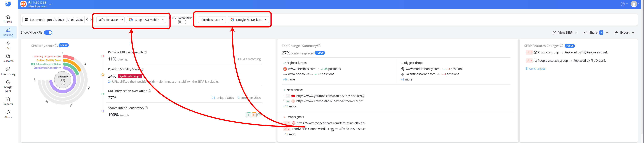Click the '3 URLs matching' value
Image resolution: width=644 pixels, height=143 pixels.
(x=249, y=59)
